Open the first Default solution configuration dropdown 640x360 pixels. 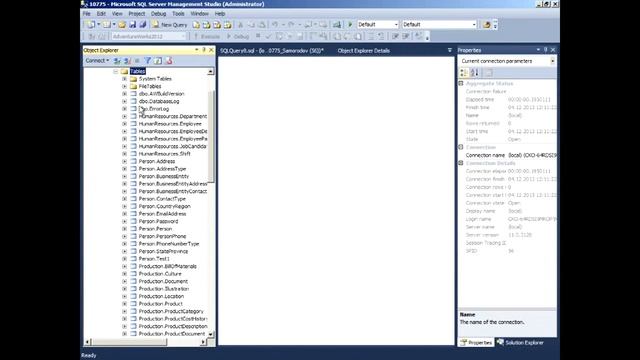pos(396,24)
